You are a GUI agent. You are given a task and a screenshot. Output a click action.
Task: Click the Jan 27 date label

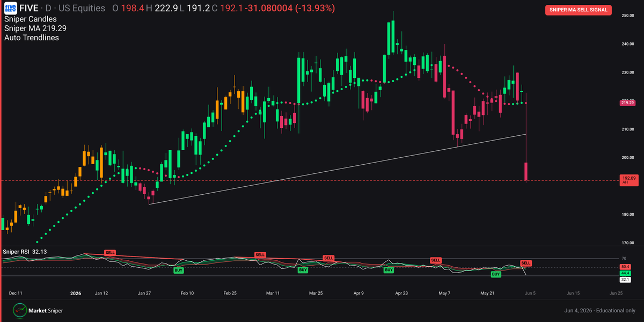144,294
